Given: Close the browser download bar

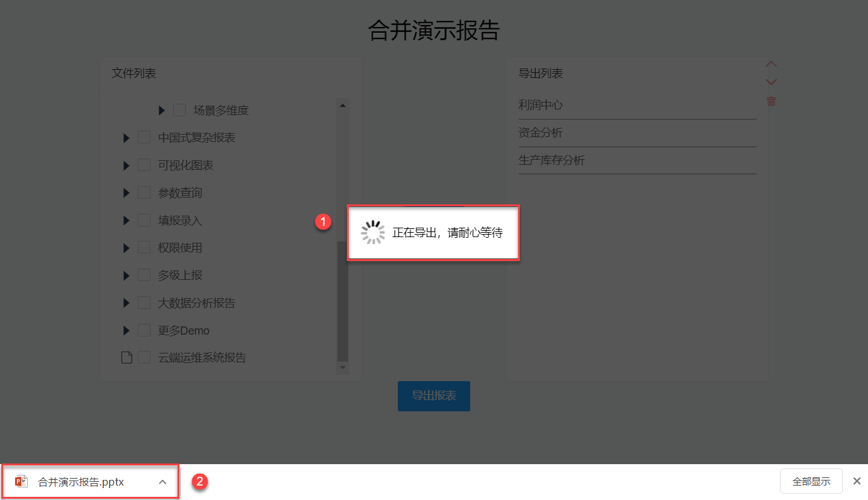Looking at the screenshot, I should [x=857, y=481].
